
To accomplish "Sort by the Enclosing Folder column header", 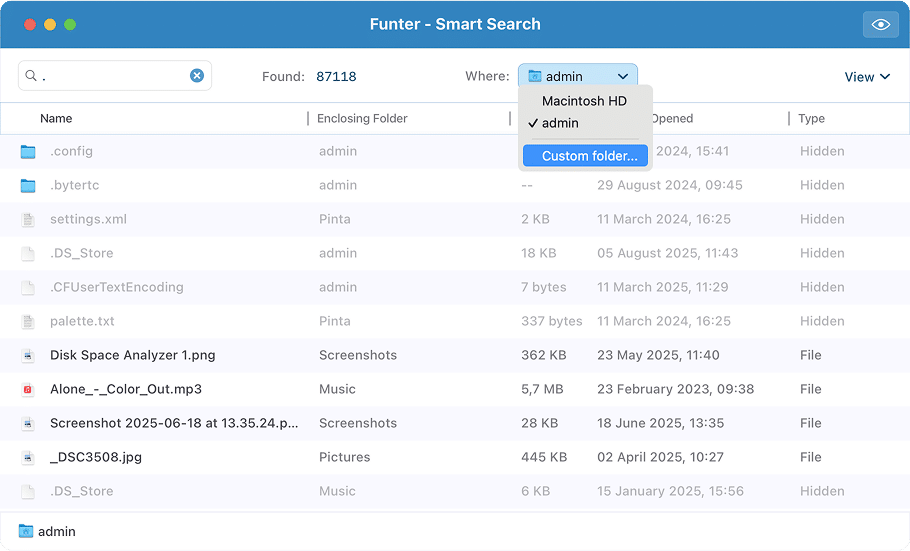I will (x=362, y=118).
